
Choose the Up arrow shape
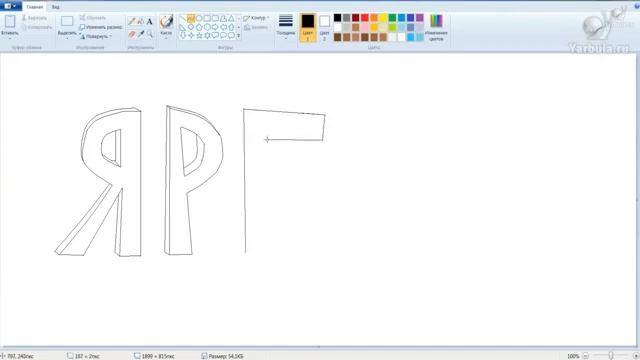231,27
